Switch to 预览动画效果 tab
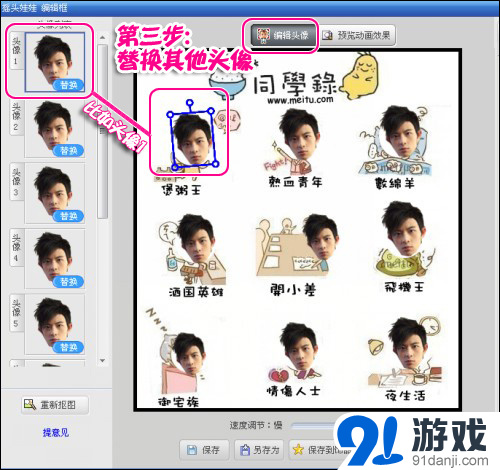Screen dimensions: 500x470 click(357, 35)
